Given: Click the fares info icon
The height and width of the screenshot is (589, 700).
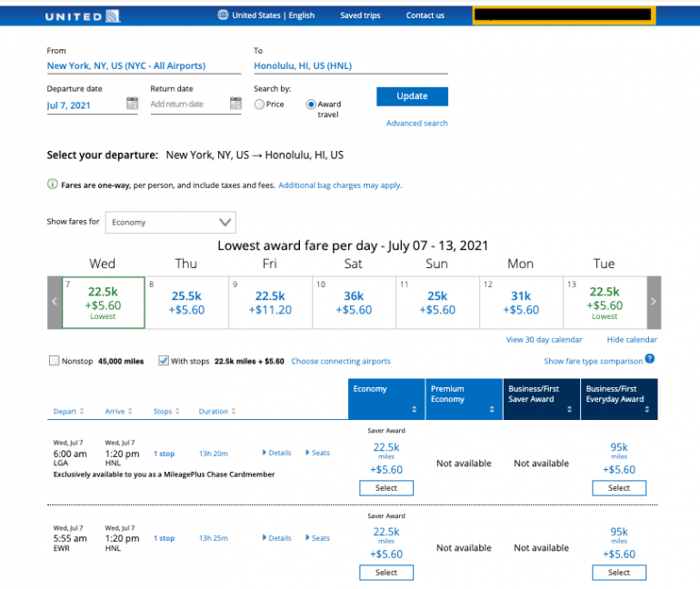Looking at the screenshot, I should [x=52, y=185].
